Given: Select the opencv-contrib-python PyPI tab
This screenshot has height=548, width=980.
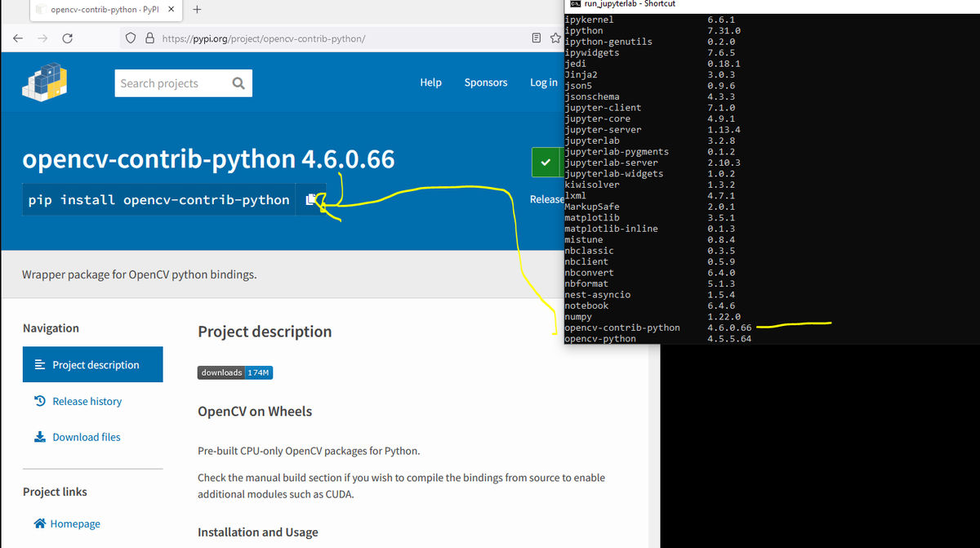Looking at the screenshot, I should click(x=105, y=10).
